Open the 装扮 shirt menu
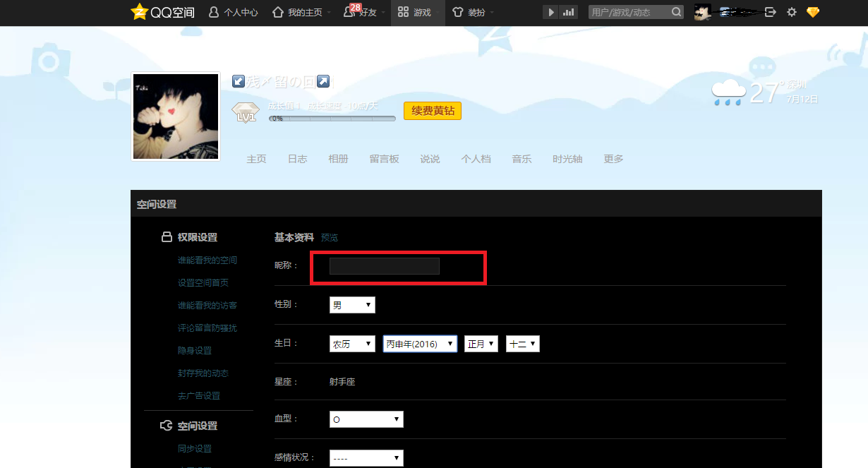The height and width of the screenshot is (468, 868). click(468, 12)
